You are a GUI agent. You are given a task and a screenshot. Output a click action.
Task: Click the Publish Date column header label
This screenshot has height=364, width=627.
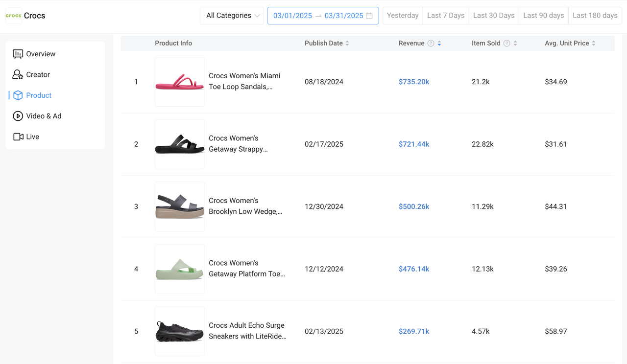pos(324,43)
